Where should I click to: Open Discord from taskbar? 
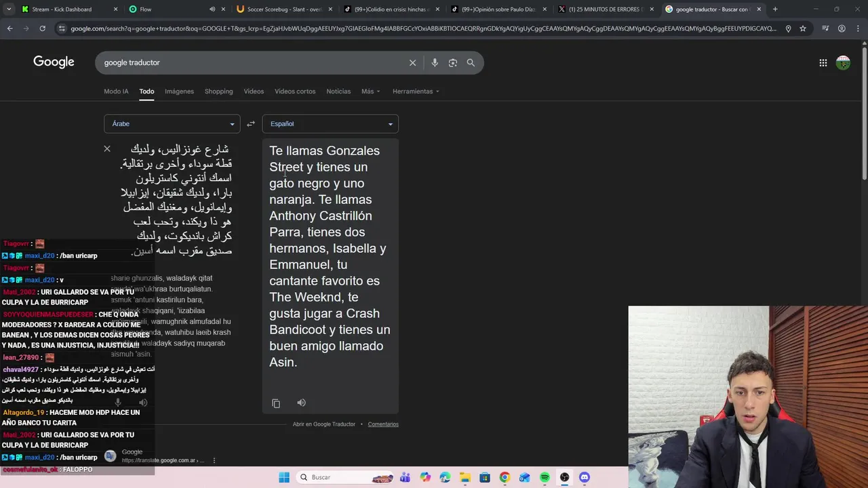(585, 477)
